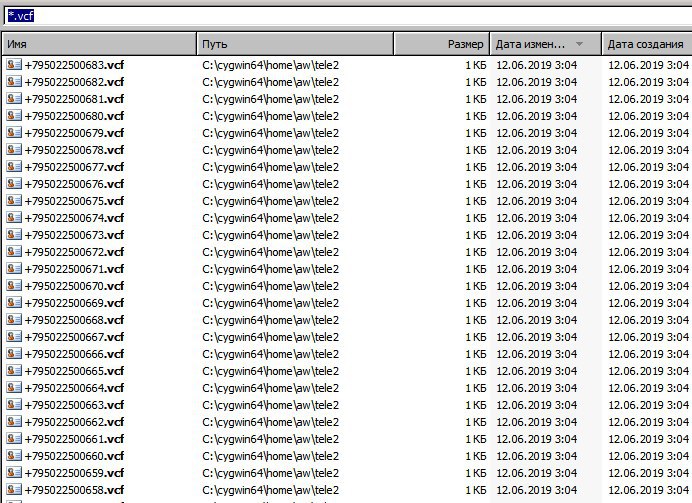Select file name +795022500666.vcf
692x503 pixels.
click(x=74, y=354)
